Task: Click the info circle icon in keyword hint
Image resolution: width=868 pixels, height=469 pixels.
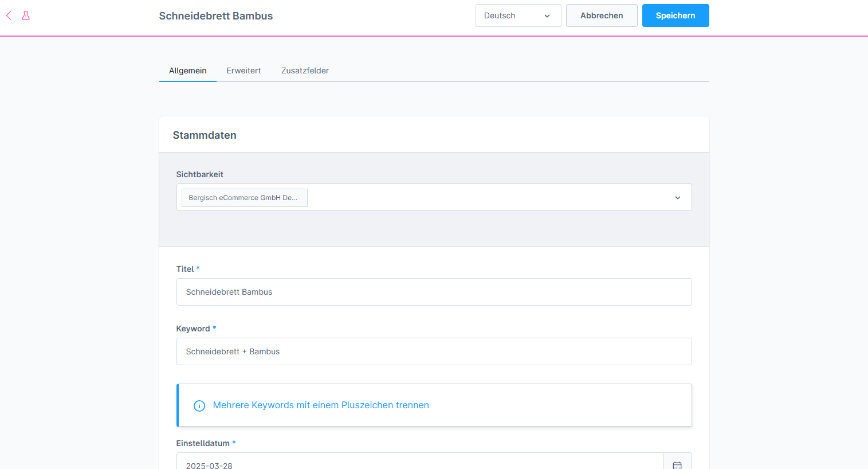Action: 199,405
